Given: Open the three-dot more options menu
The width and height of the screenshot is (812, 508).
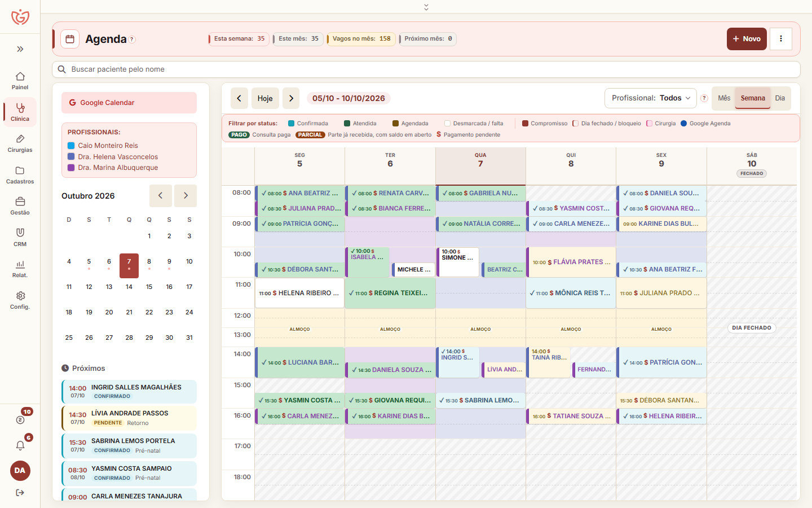Looking at the screenshot, I should [781, 39].
